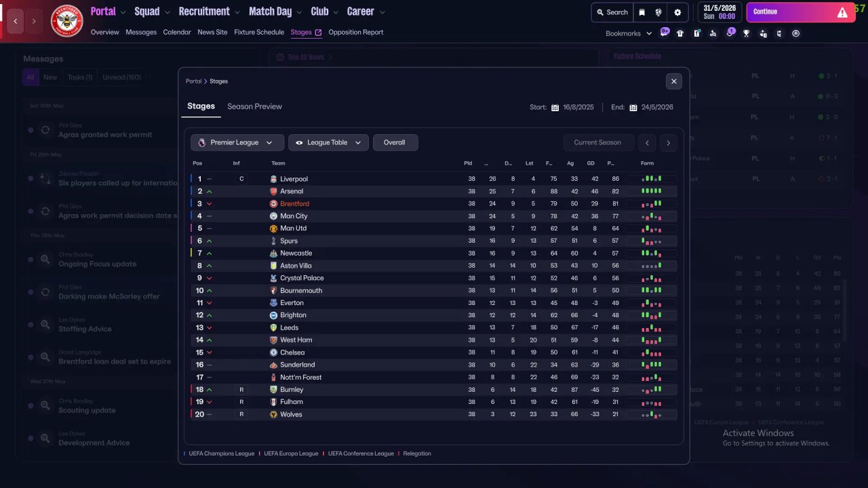Open the globe icon in the top bar

(x=658, y=12)
